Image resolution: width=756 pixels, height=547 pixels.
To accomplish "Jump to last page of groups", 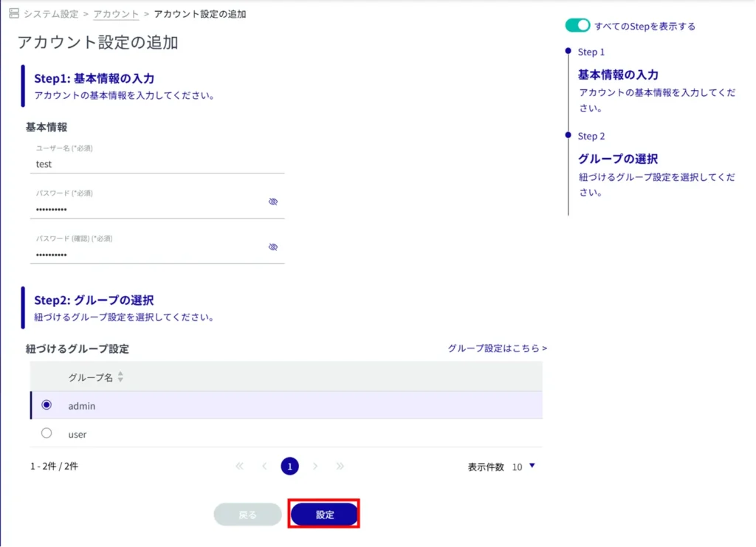I will tap(340, 467).
